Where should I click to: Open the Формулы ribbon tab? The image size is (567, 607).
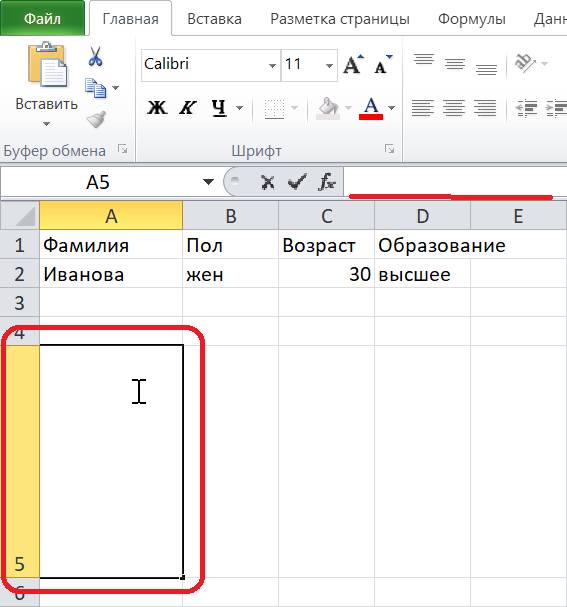coord(472,19)
